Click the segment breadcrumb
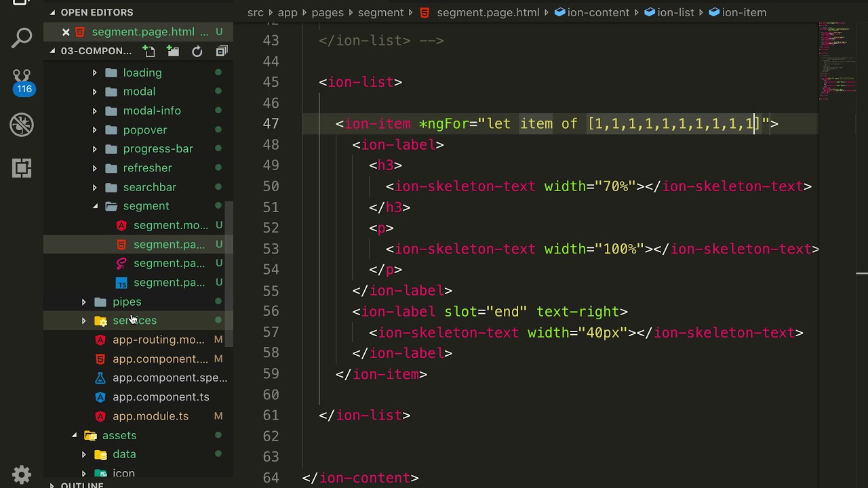The height and width of the screenshot is (488, 868). [381, 12]
